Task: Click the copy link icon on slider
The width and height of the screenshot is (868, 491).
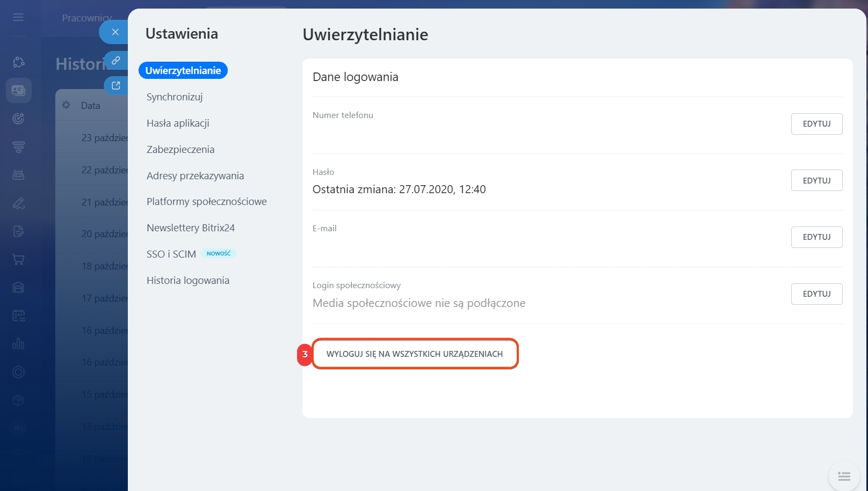Action: click(115, 61)
